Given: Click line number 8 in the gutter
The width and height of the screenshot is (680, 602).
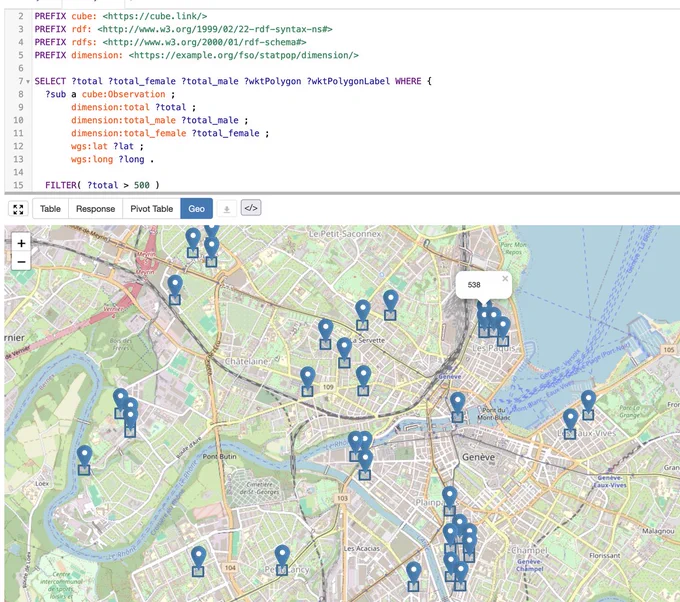Looking at the screenshot, I should pyautogui.click(x=20, y=94).
